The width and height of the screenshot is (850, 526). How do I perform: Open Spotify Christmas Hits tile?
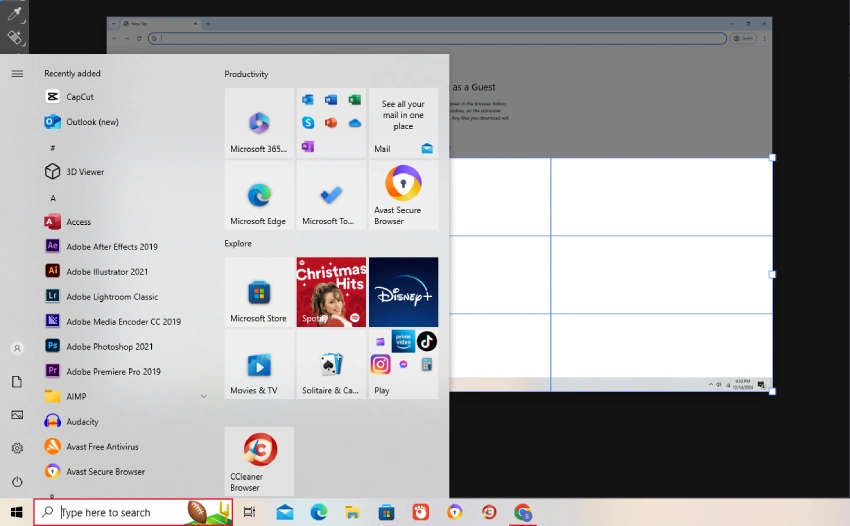[x=331, y=292]
